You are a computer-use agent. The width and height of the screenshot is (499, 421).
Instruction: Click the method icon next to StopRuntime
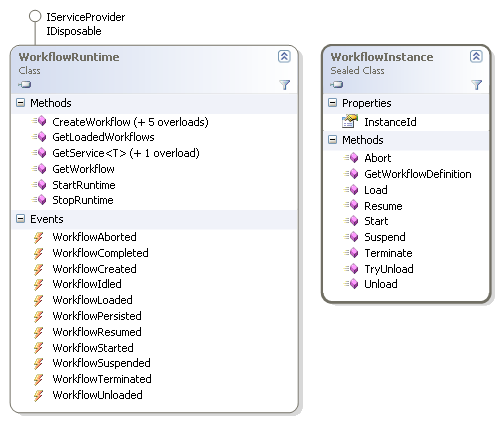coord(39,200)
